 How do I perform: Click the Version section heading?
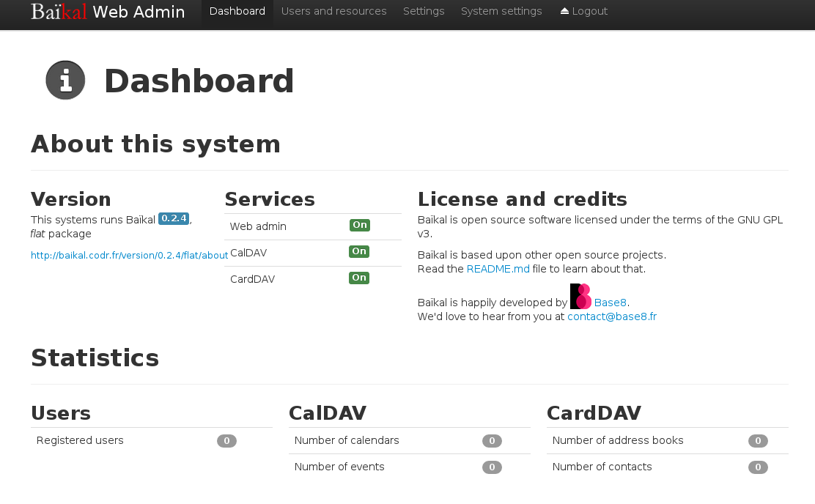[70, 199]
